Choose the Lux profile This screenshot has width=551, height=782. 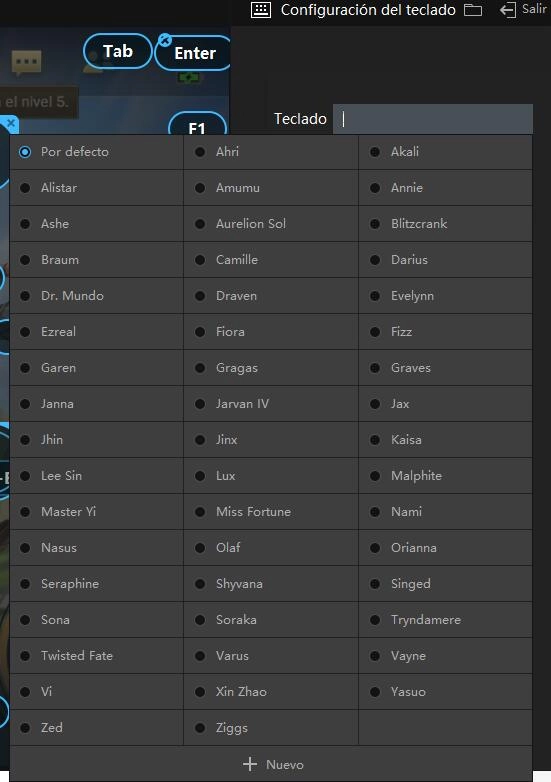tap(271, 476)
